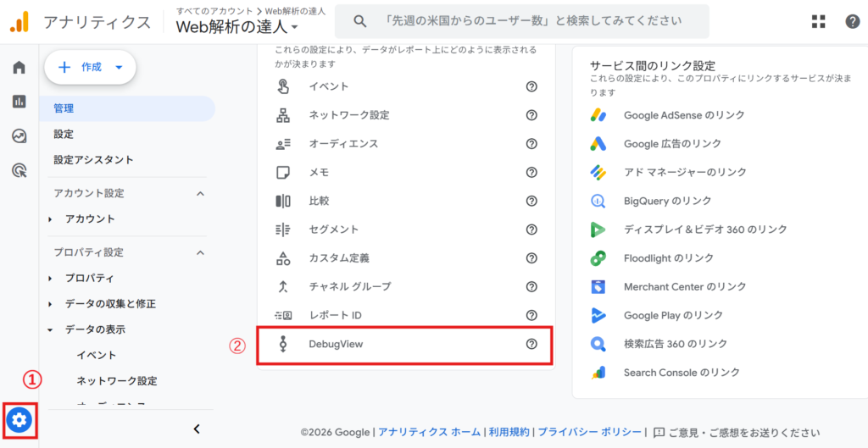The width and height of the screenshot is (868, 448).
Task: Open the Web解析の達人 property selector
Action: click(x=237, y=26)
